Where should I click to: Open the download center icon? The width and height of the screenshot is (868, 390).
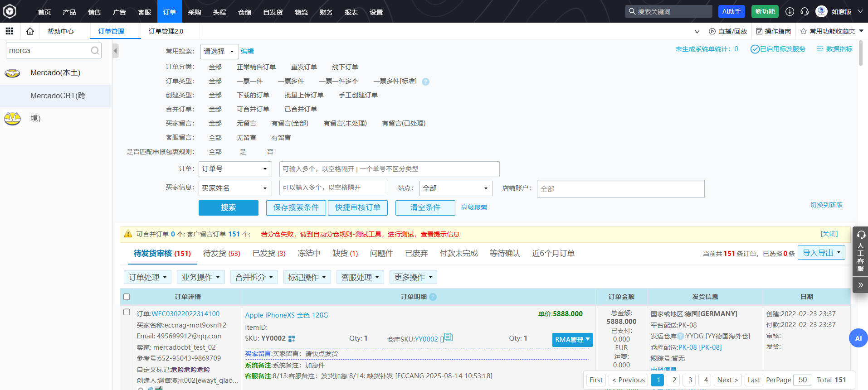790,12
